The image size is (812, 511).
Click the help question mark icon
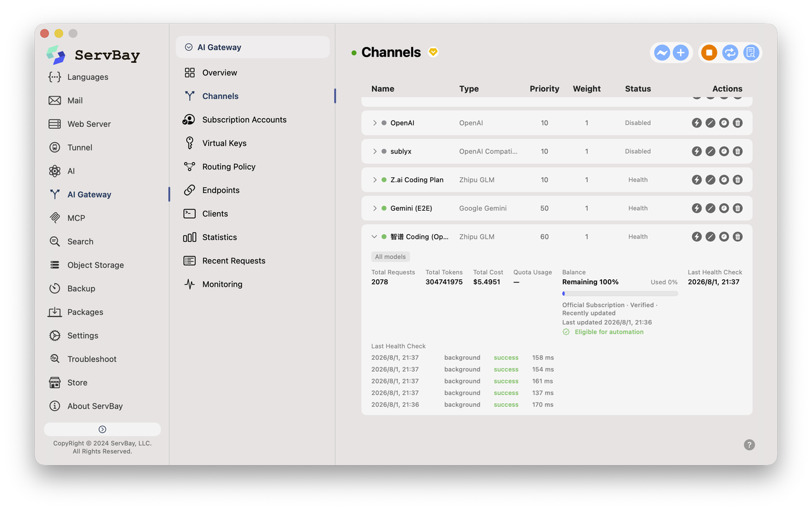(749, 445)
